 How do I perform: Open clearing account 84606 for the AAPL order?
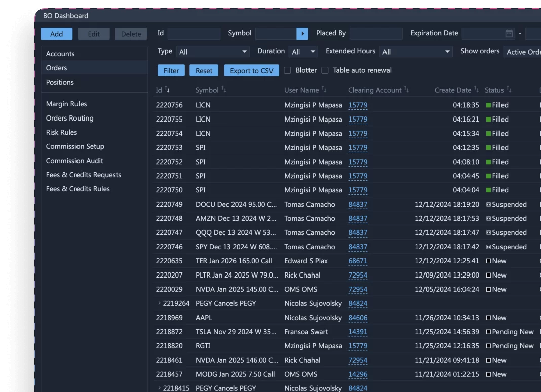[358, 318]
